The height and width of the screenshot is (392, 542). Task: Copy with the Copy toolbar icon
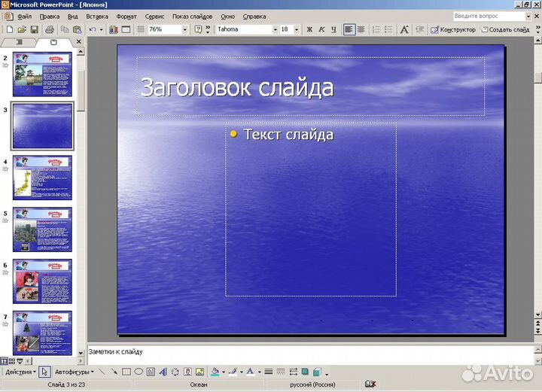tap(65, 29)
